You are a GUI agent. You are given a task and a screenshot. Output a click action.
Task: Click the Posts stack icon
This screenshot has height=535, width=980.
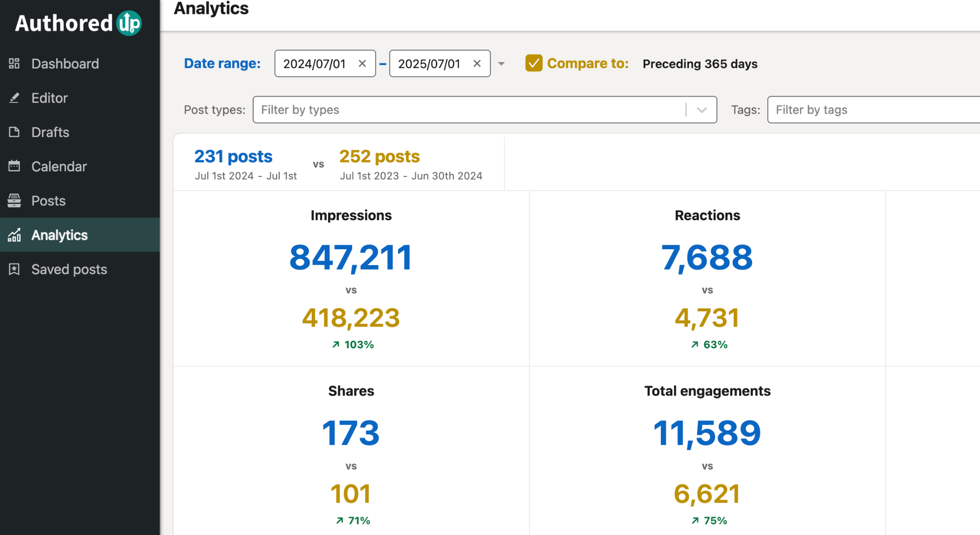(14, 201)
